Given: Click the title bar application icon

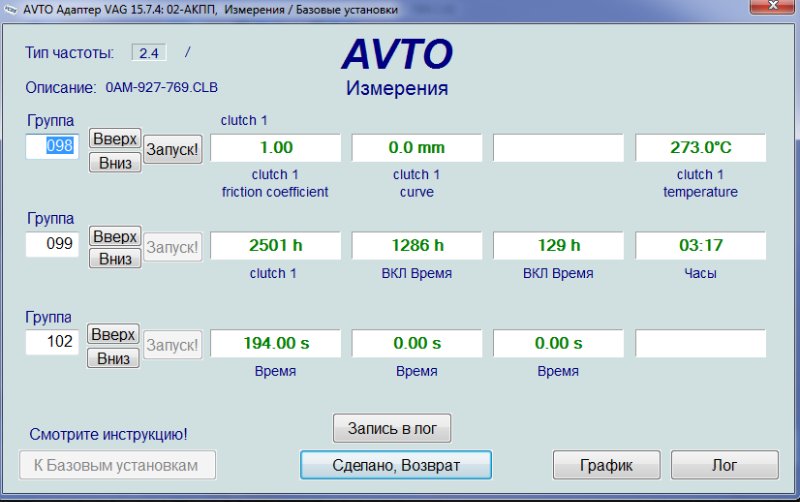Looking at the screenshot, I should [10, 10].
